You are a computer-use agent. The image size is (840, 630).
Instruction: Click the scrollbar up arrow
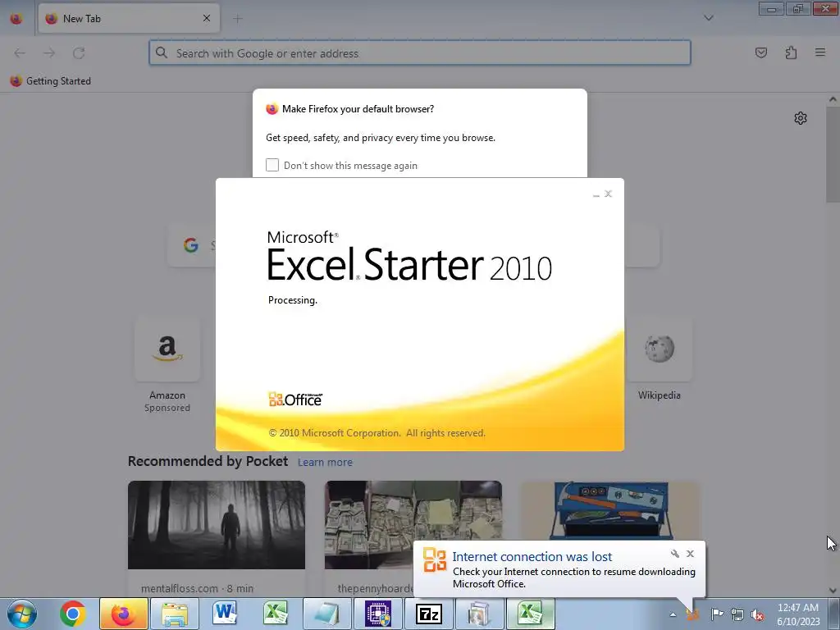coord(833,99)
